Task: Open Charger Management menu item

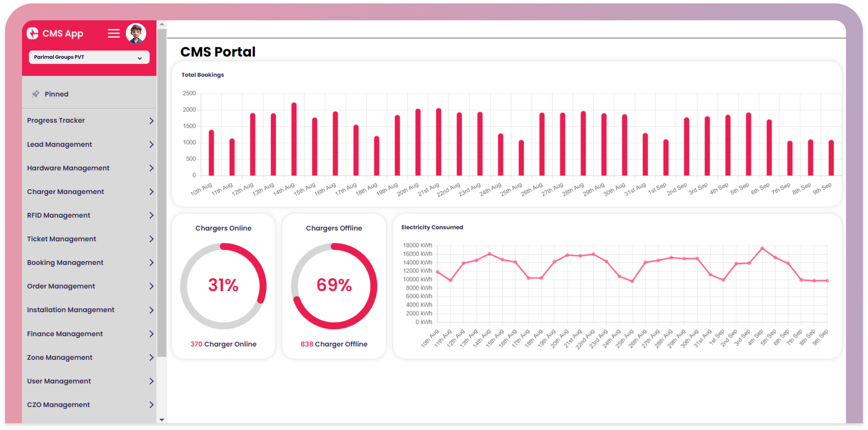Action: coord(65,191)
